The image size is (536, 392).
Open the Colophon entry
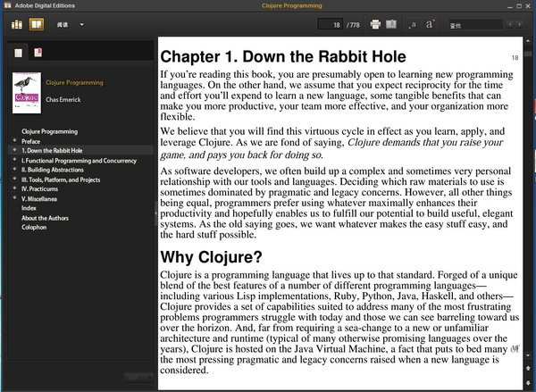pos(34,228)
